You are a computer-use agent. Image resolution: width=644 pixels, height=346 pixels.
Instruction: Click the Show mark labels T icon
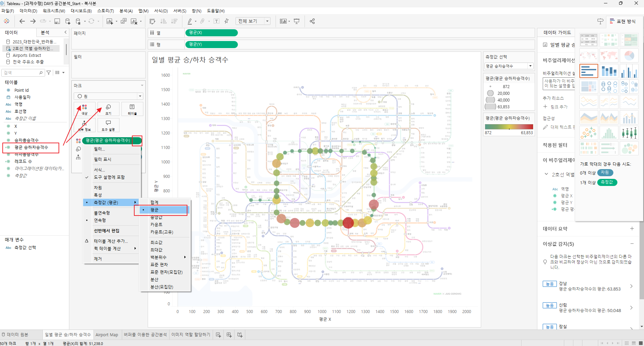(217, 21)
